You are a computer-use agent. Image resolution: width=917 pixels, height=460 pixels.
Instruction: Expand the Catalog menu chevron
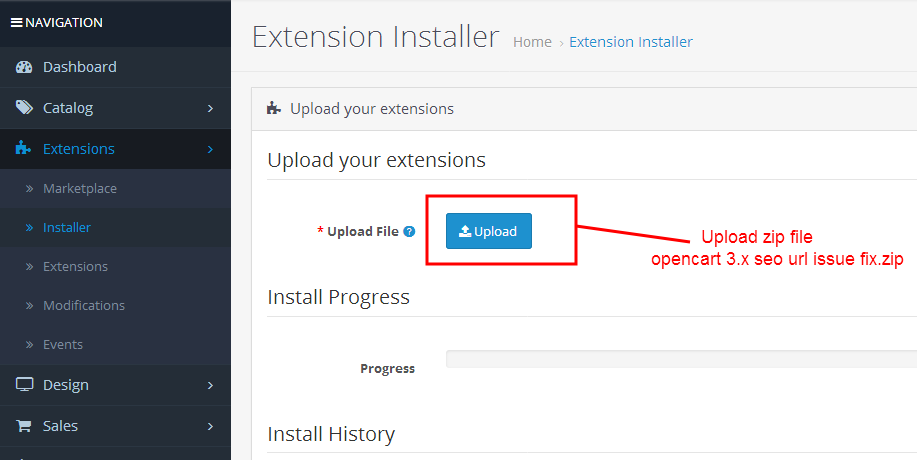(211, 108)
